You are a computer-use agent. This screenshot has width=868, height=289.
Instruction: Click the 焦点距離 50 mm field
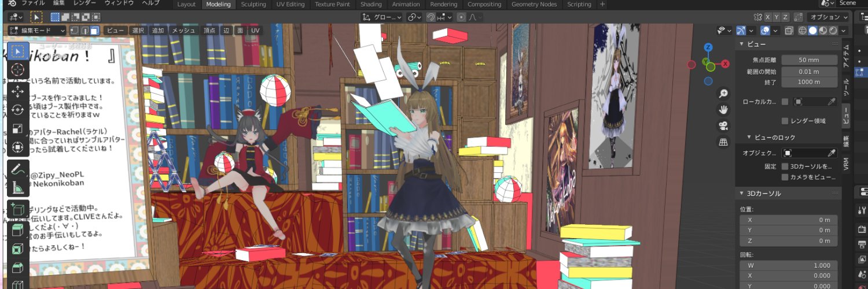click(x=809, y=60)
